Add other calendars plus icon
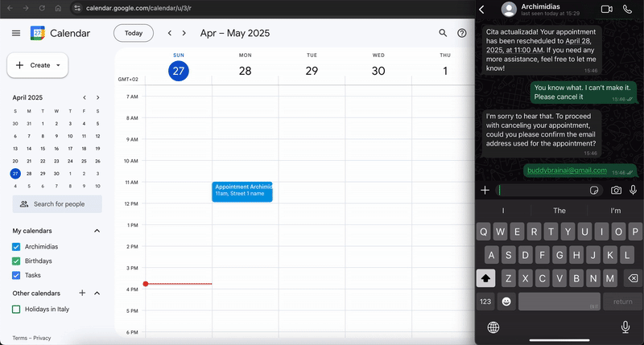Viewport: 644px width, 345px height. pos(82,293)
